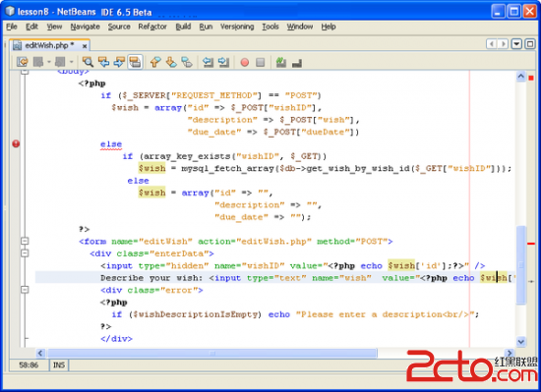The image size is (541, 392).
Task: Collapse the form tag code fold
Action: (25, 241)
